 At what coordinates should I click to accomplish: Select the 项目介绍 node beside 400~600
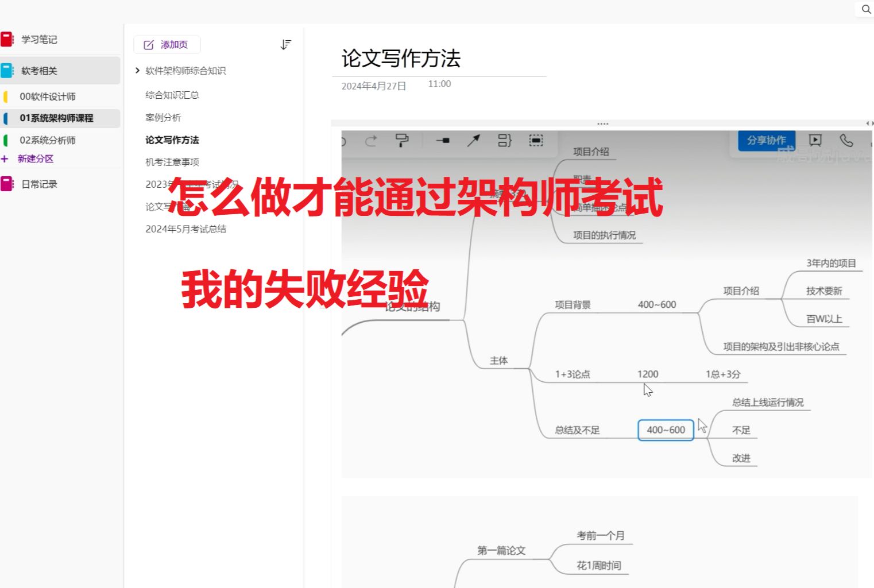741,291
